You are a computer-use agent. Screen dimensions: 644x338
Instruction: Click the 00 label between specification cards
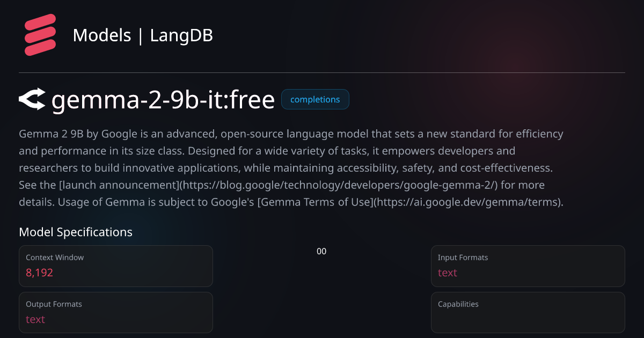tap(321, 251)
